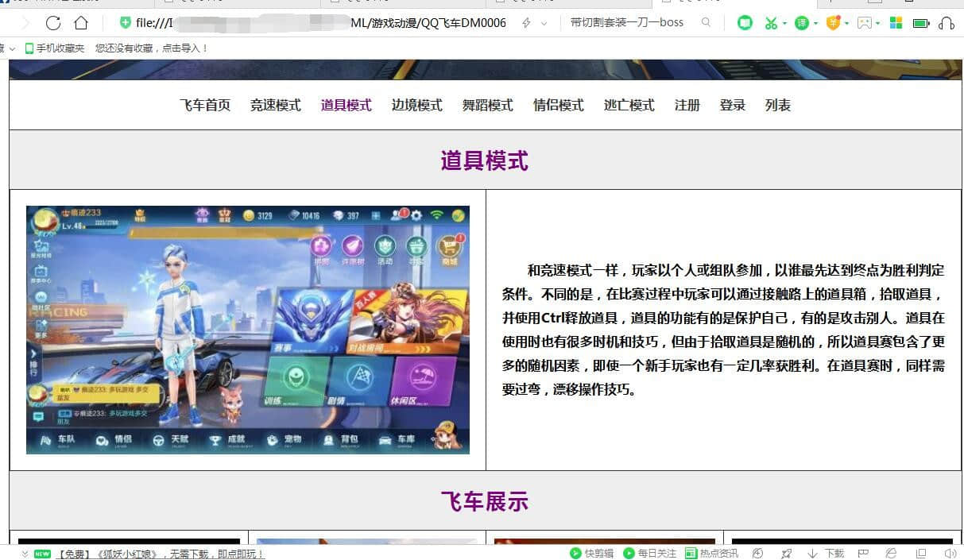964x560 pixels.
Task: Click the file URL address bar
Action: [x=318, y=23]
